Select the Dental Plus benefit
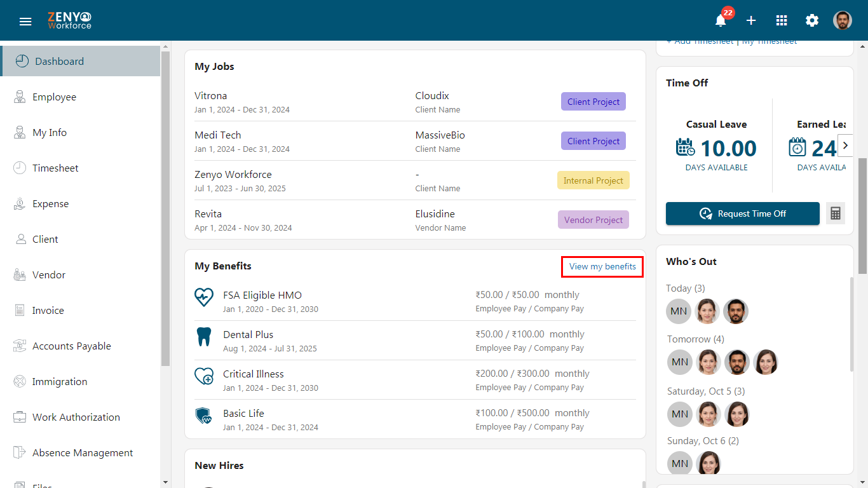The image size is (868, 488). [248, 335]
